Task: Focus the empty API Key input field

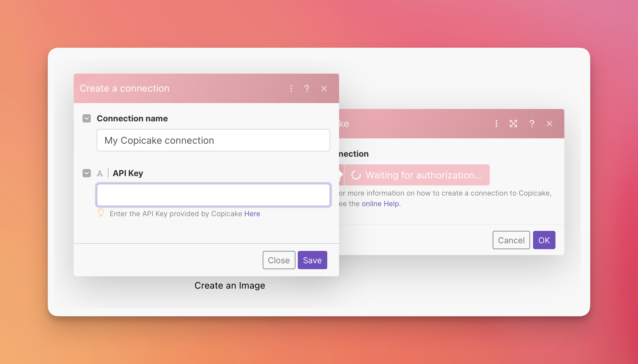Action: (x=213, y=195)
